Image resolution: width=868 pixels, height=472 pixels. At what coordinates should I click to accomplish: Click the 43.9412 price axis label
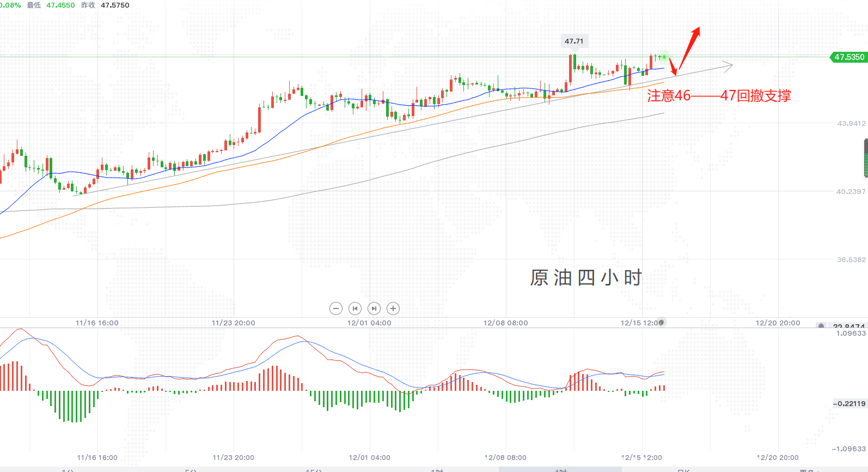pos(851,123)
